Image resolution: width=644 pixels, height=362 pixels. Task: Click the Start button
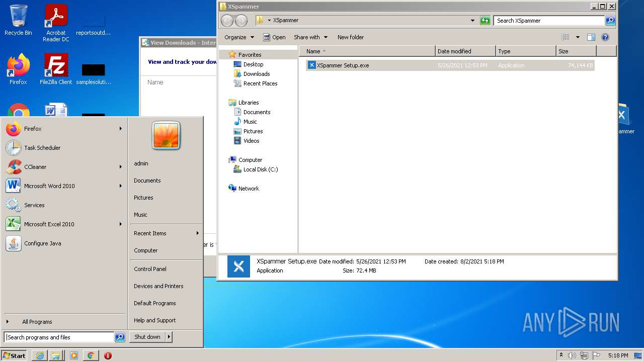click(14, 355)
